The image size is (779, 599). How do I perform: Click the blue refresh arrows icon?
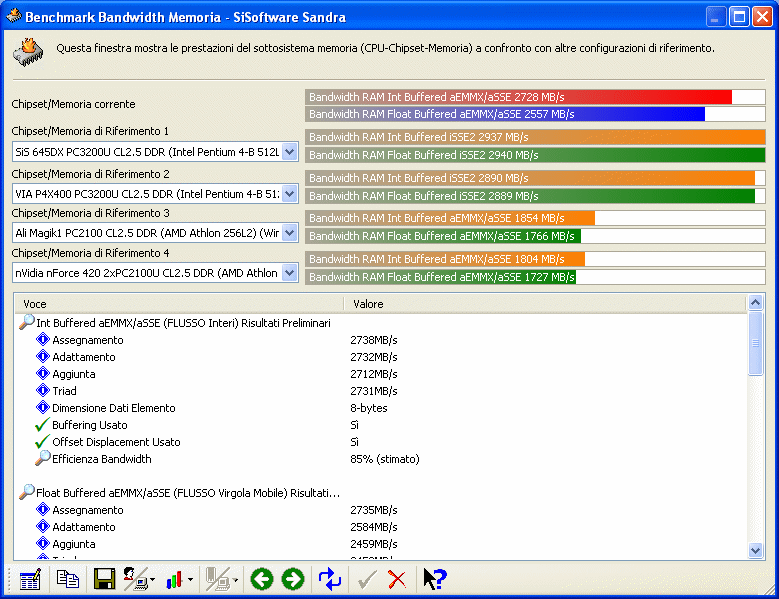click(x=329, y=579)
